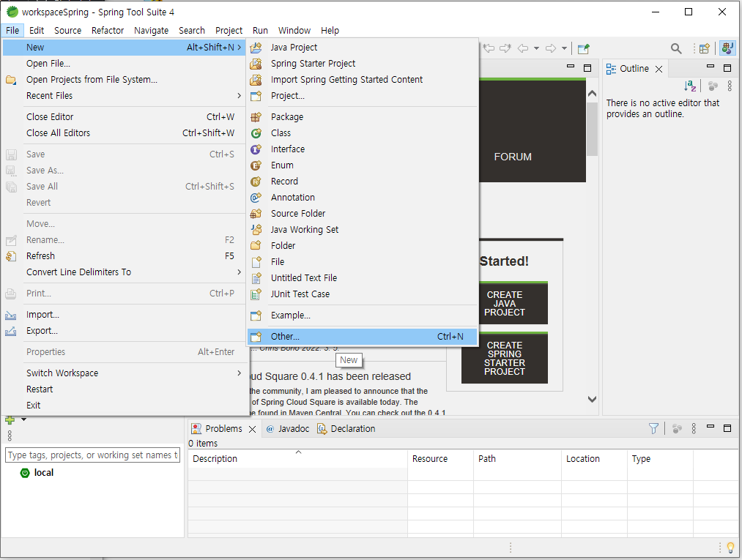Click the Source Folder icon
742x560 pixels.
256,214
